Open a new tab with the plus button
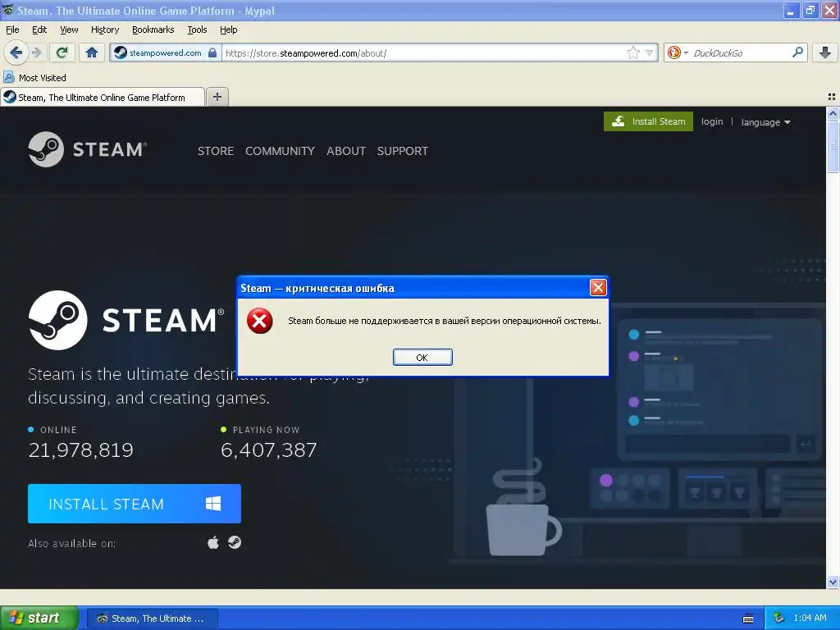The width and height of the screenshot is (840, 630). 217,97
